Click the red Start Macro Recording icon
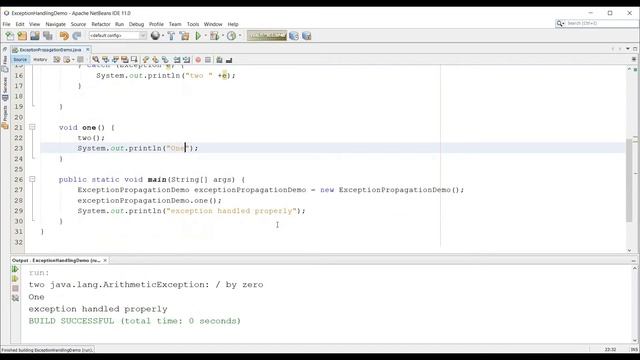Image resolution: width=640 pixels, height=360 pixels. point(198,60)
